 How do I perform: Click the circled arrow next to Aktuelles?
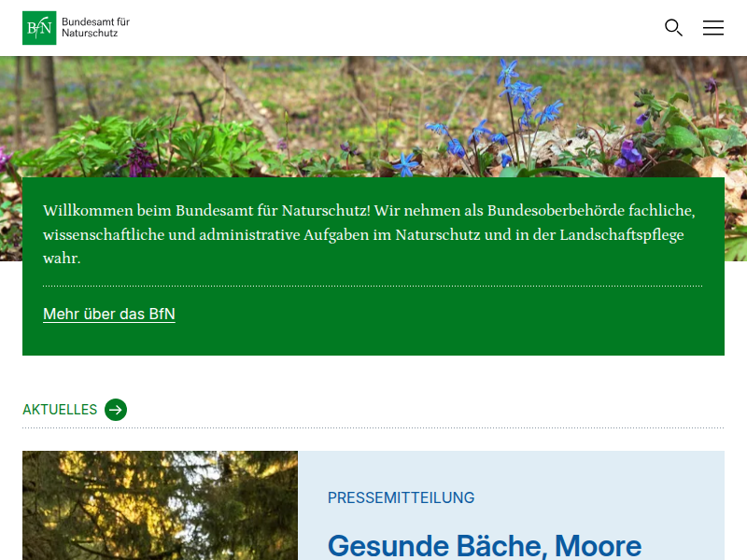pos(116,410)
